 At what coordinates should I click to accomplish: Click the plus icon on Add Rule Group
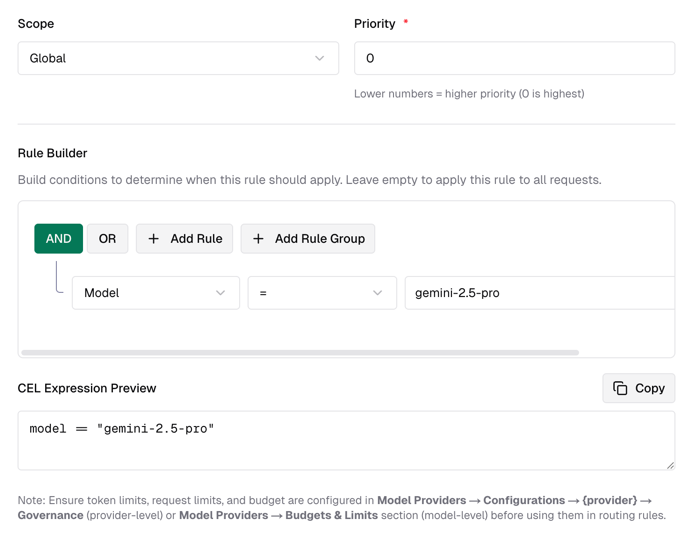pyautogui.click(x=258, y=239)
